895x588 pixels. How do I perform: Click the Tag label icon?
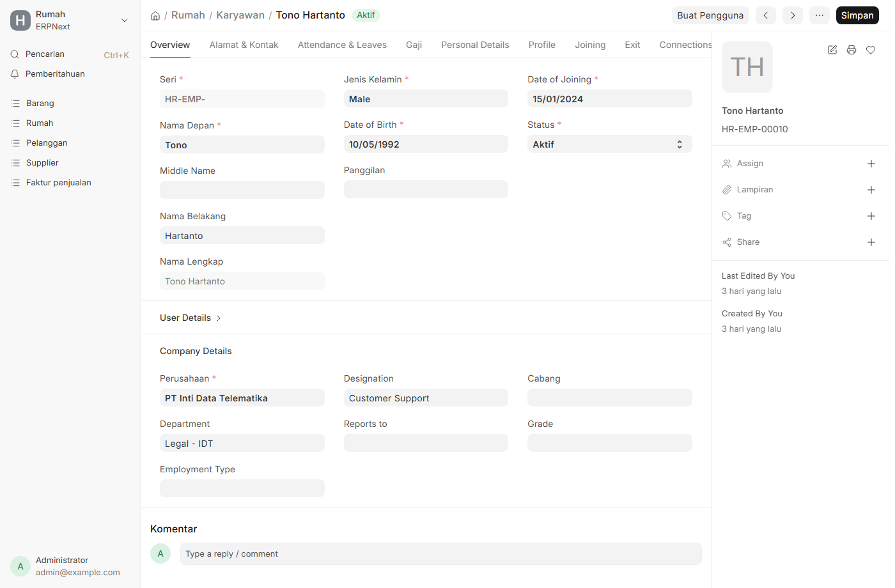coord(727,216)
